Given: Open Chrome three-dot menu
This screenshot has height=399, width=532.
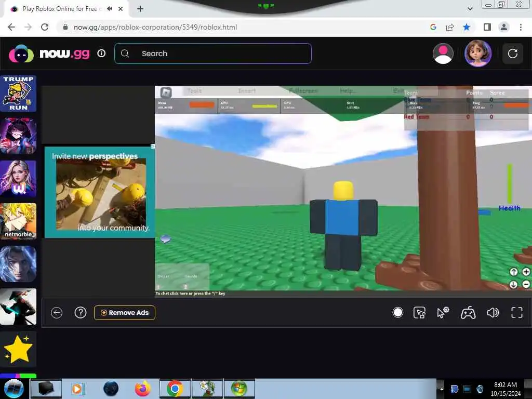Looking at the screenshot, I should 521,27.
